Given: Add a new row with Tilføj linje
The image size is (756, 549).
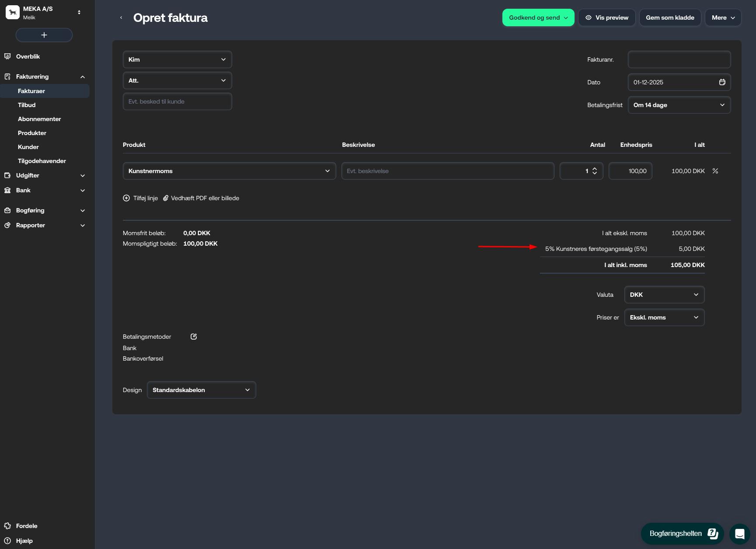Looking at the screenshot, I should pyautogui.click(x=140, y=198).
